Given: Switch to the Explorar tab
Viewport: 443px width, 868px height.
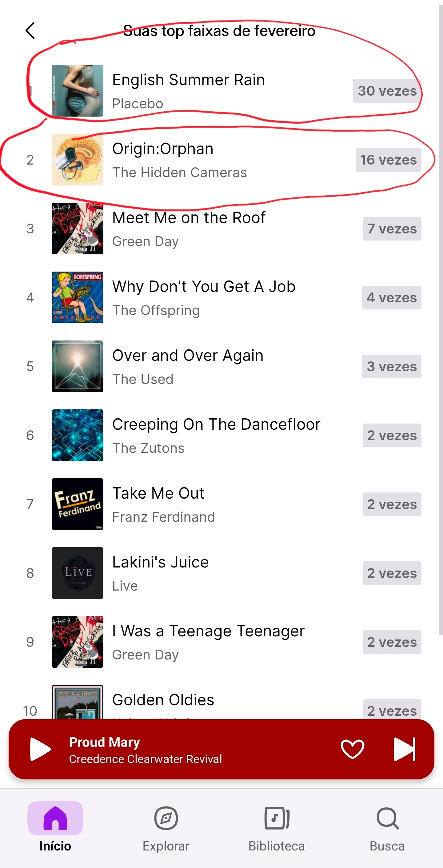Looking at the screenshot, I should (166, 826).
